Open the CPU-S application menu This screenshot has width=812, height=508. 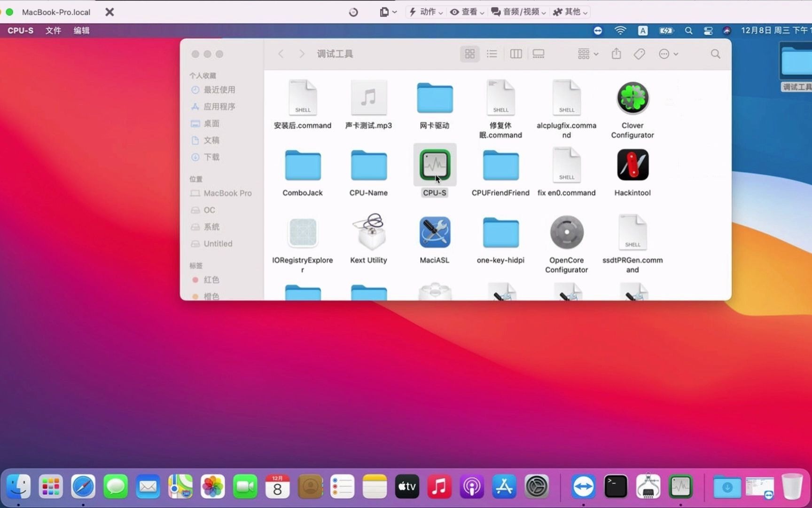click(x=20, y=31)
